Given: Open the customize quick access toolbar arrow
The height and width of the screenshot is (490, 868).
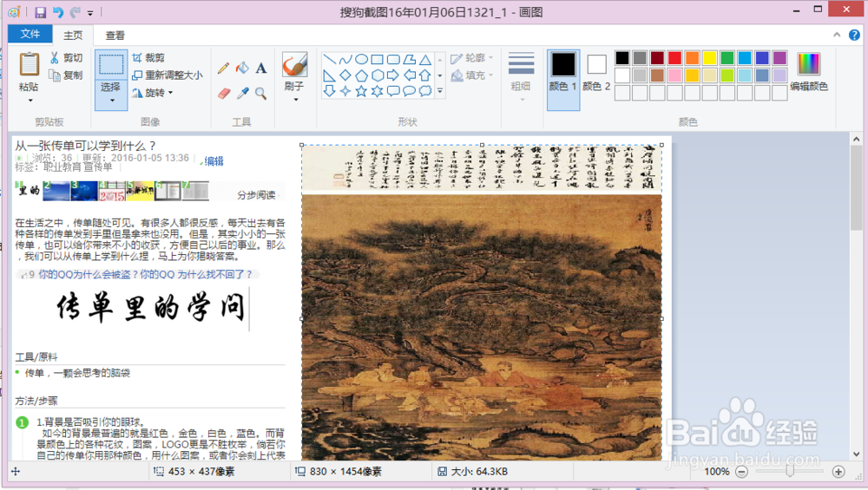Looking at the screenshot, I should point(90,13).
